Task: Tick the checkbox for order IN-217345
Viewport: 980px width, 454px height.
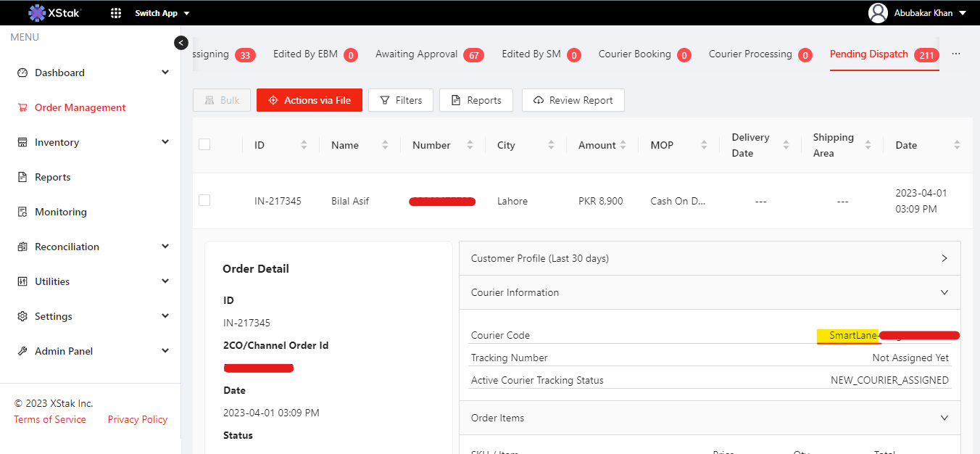Action: [204, 200]
